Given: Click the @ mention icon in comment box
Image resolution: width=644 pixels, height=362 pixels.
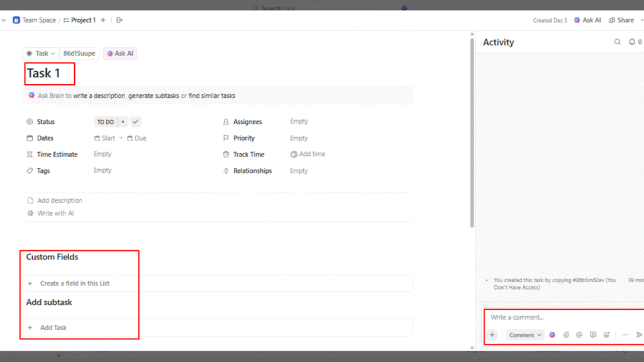Looking at the screenshot, I should [579, 335].
